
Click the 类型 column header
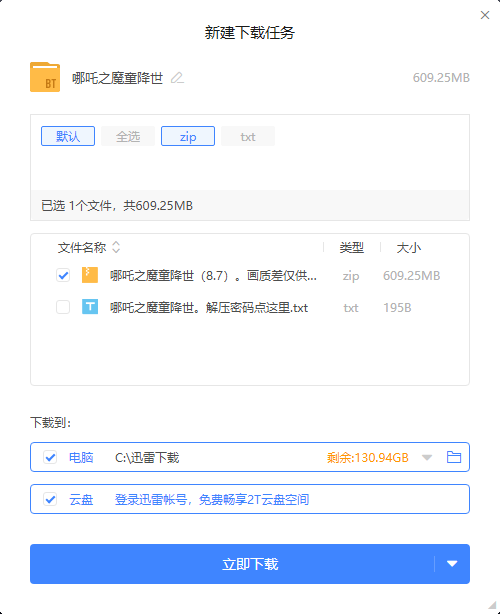click(352, 247)
